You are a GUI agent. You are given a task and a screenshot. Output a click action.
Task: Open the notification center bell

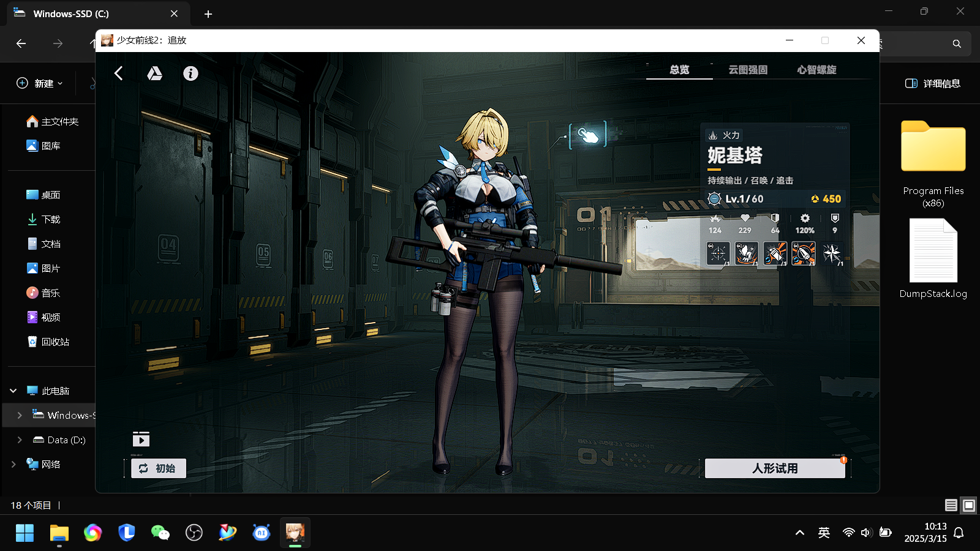coord(959,533)
